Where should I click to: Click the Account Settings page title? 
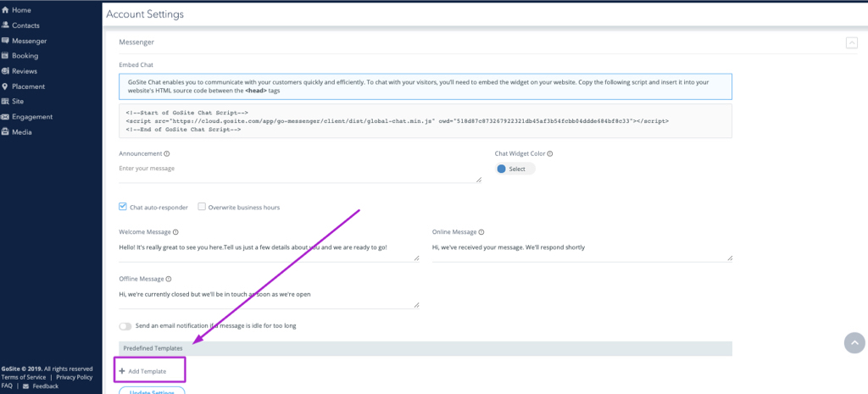(145, 14)
